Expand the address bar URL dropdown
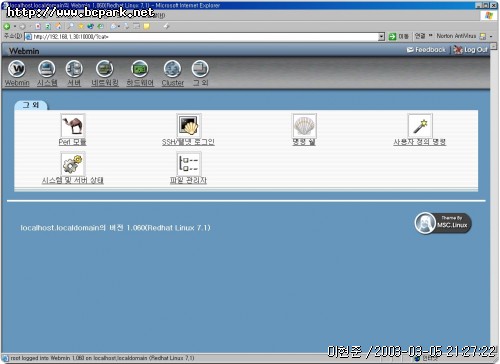 click(x=381, y=36)
